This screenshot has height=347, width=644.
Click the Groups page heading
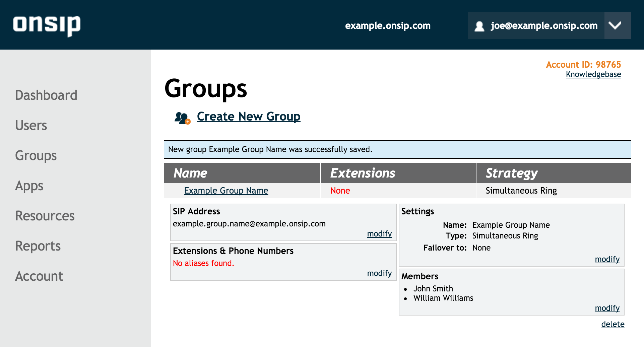click(206, 89)
